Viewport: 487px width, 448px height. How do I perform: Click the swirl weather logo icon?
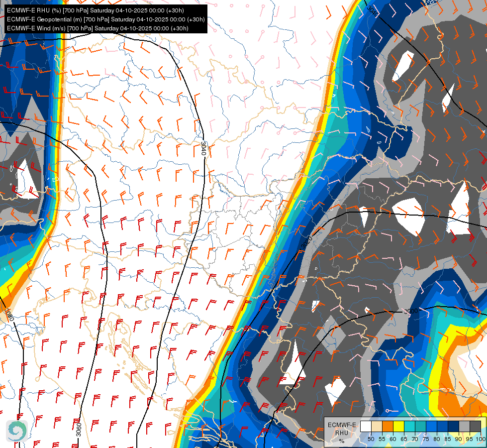point(17,431)
